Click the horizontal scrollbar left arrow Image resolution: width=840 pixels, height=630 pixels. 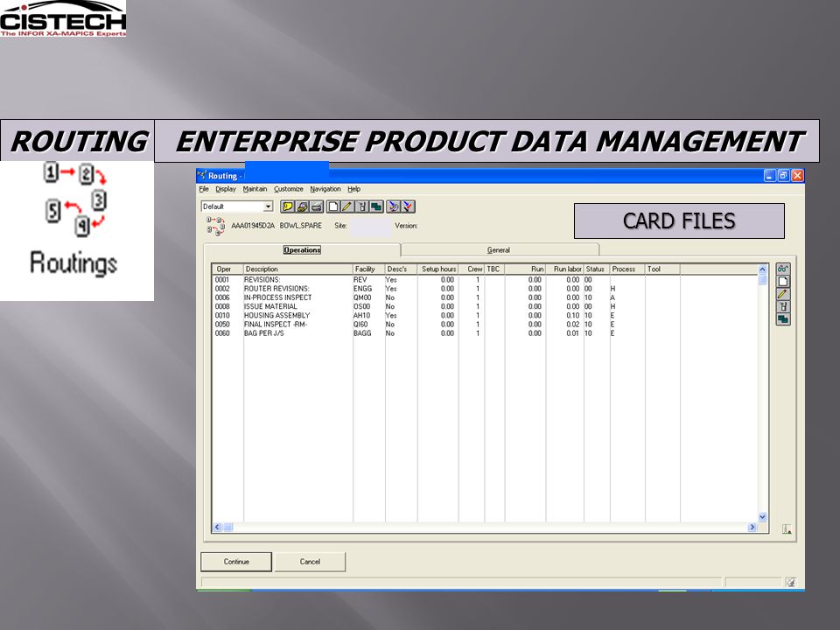coord(217,527)
